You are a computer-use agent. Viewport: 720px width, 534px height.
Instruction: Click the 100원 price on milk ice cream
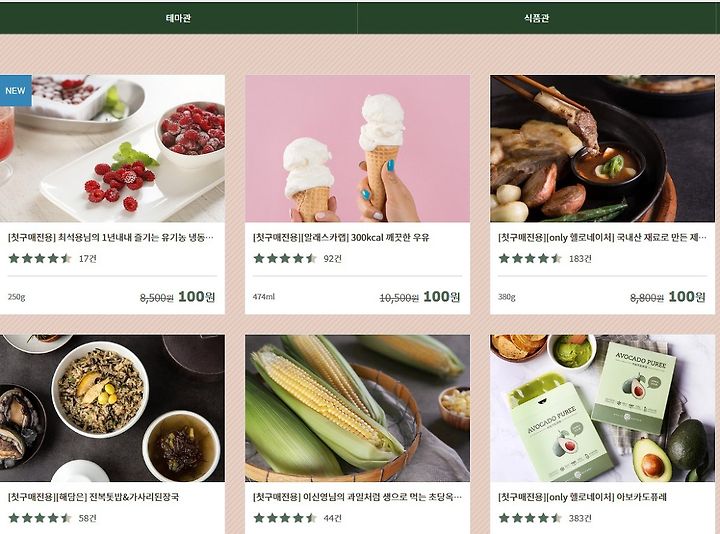[x=441, y=297]
